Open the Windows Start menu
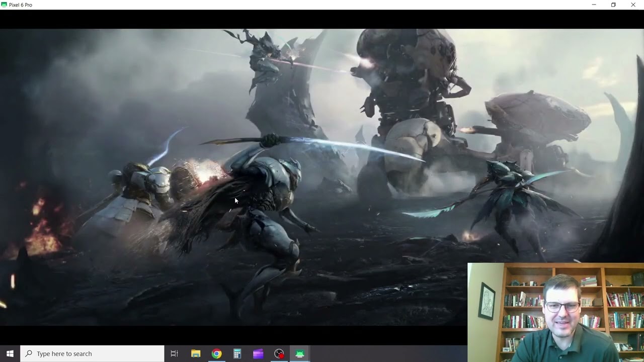This screenshot has height=362, width=644. click(10, 353)
